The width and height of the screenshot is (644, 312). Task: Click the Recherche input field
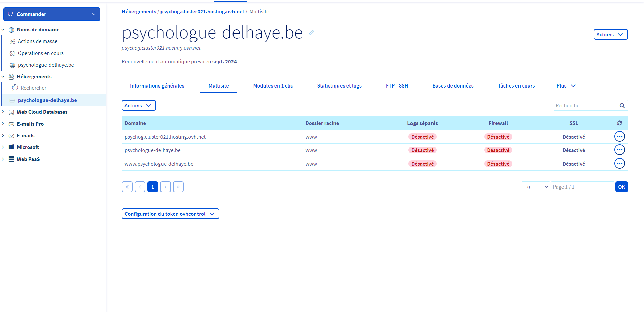[x=585, y=106]
